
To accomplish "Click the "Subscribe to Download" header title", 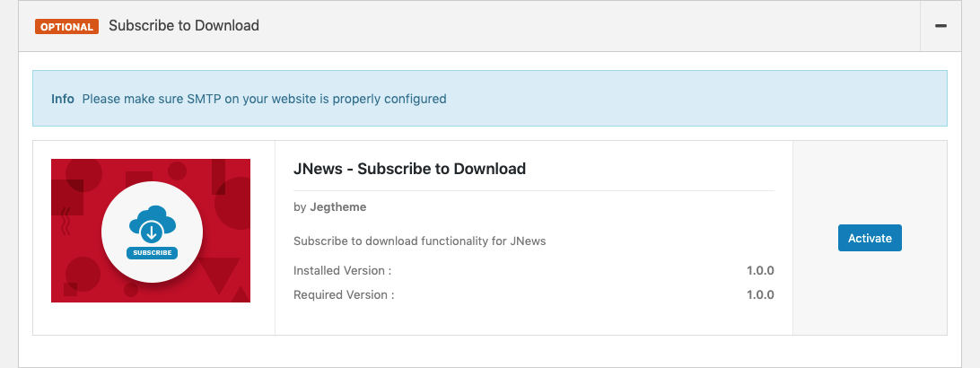I will point(184,26).
